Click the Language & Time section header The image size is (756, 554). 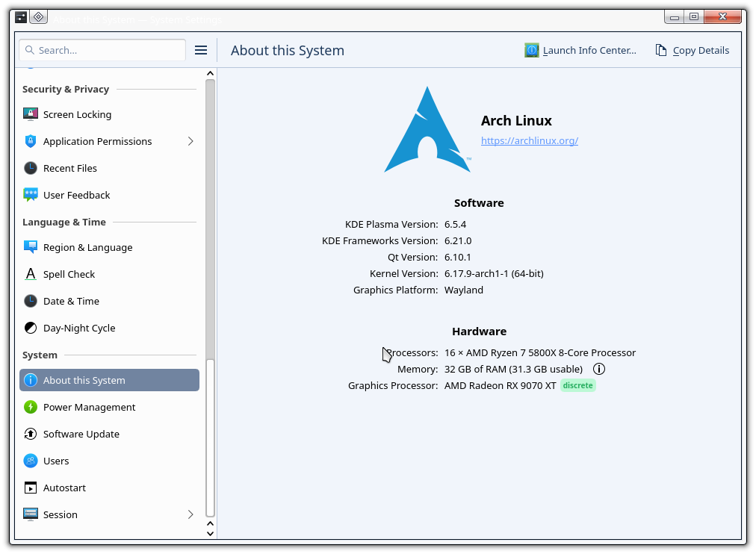[x=64, y=222]
